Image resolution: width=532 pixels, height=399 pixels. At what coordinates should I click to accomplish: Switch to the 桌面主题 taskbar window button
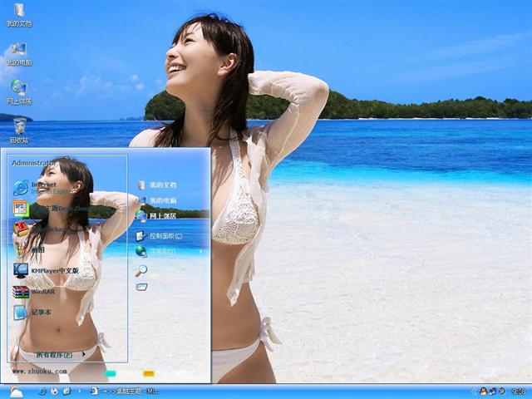pos(125,392)
